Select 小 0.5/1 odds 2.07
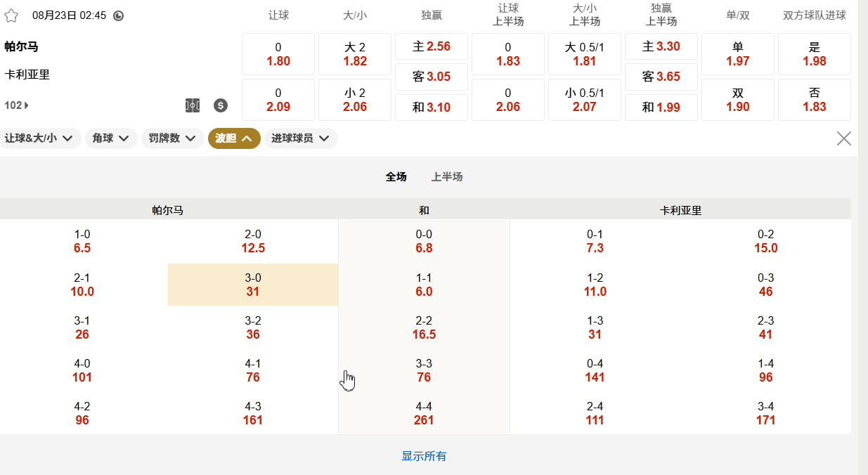The image size is (868, 475). [x=585, y=100]
